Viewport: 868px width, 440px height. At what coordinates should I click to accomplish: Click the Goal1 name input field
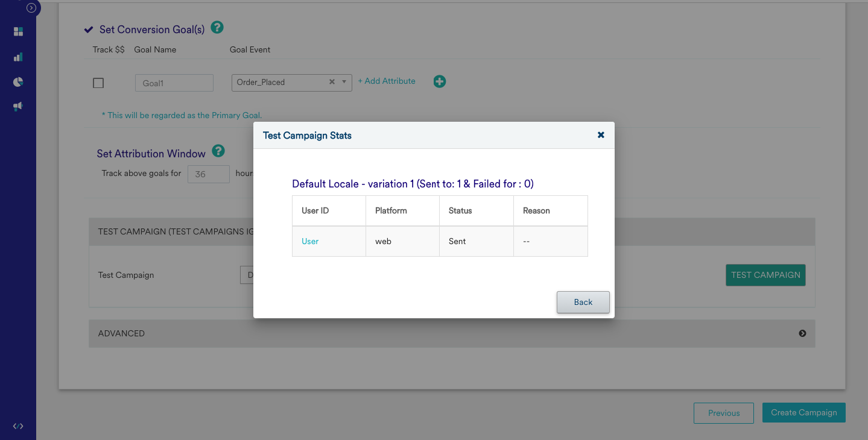[174, 83]
